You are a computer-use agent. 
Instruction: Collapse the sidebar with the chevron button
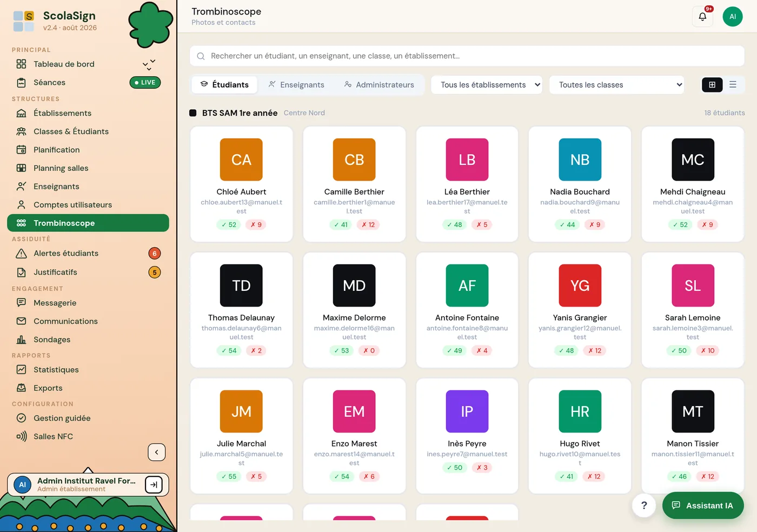[x=157, y=453]
